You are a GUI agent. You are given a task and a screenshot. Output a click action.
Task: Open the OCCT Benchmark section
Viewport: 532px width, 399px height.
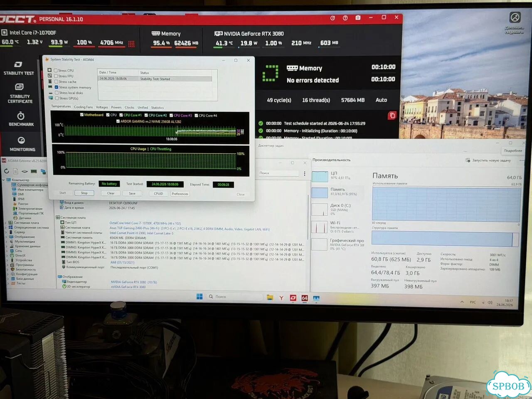pos(21,119)
